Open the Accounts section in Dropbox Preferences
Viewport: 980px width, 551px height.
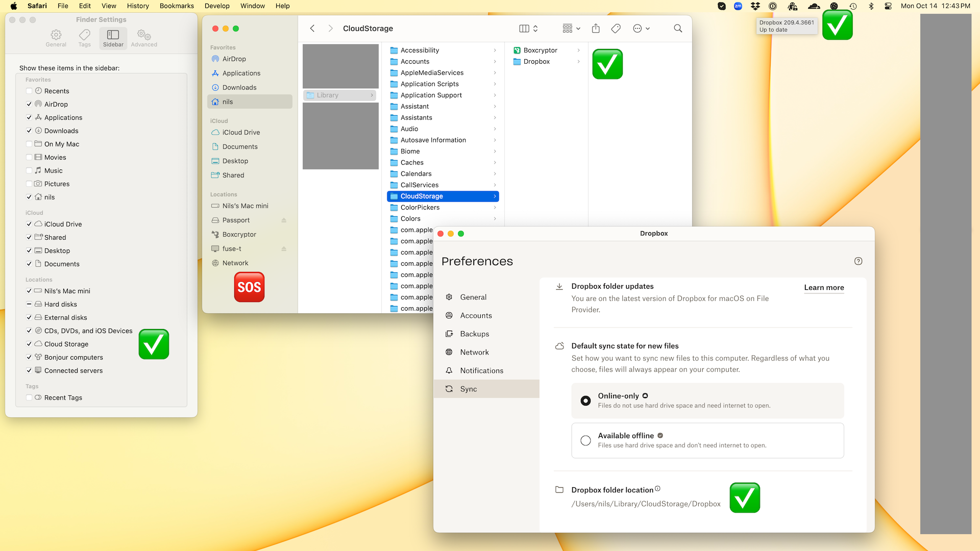coord(476,315)
